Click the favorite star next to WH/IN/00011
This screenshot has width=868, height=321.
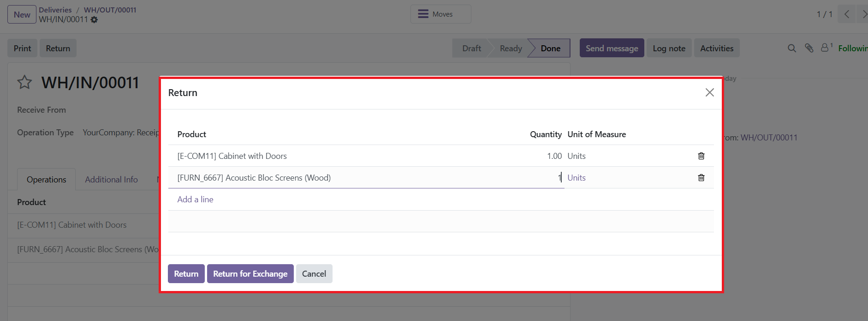(x=24, y=82)
